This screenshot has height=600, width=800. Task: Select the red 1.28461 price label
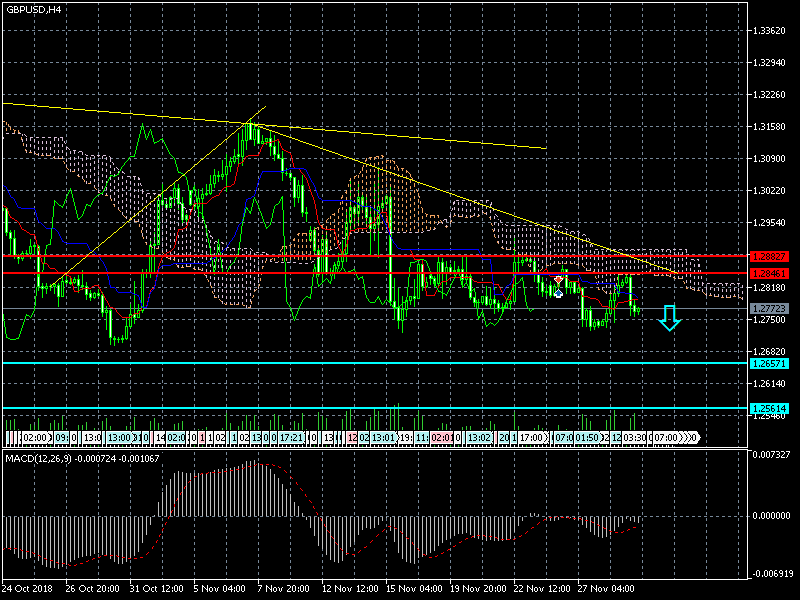click(769, 272)
